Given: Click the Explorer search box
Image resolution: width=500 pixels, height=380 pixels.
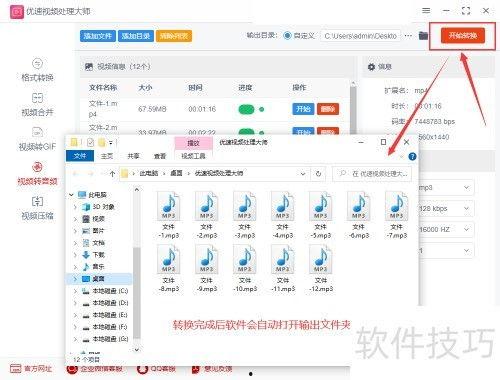Looking at the screenshot, I should pos(372,174).
